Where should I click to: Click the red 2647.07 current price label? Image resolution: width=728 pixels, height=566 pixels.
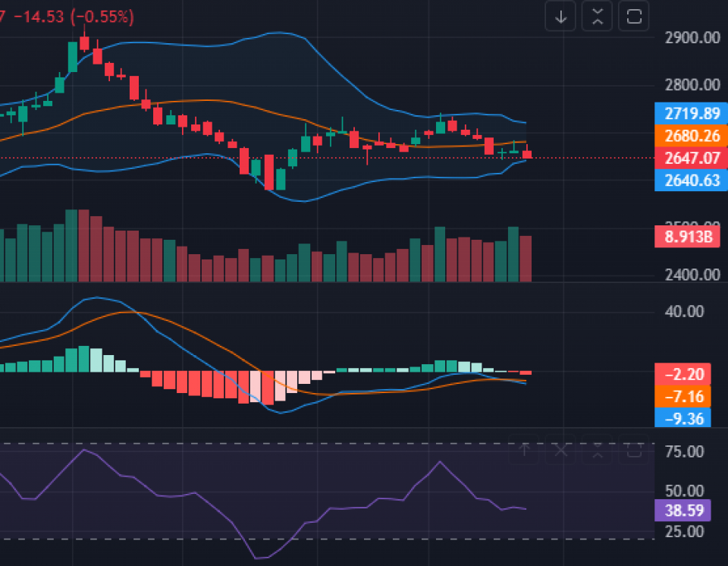coord(692,159)
